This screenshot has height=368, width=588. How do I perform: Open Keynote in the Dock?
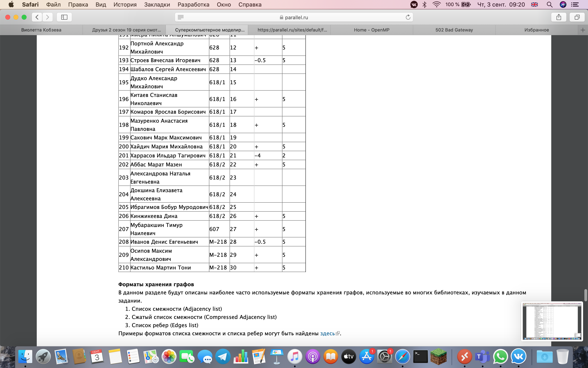(277, 357)
